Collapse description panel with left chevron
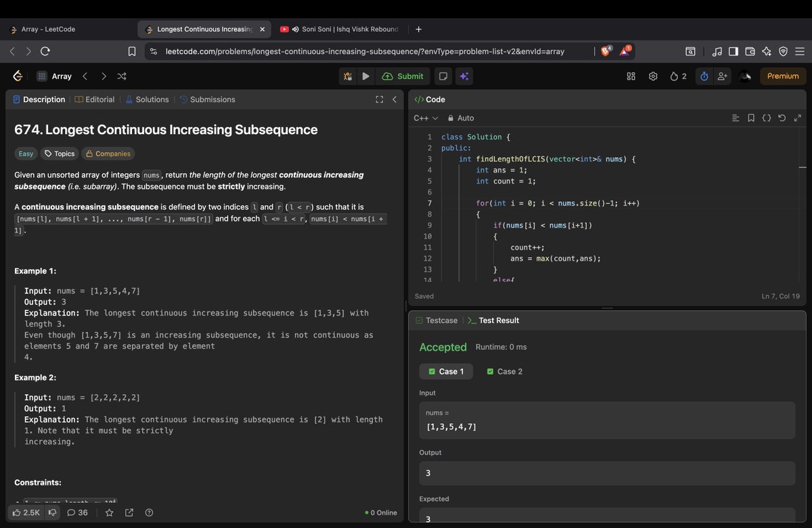Image resolution: width=812 pixels, height=528 pixels. [395, 100]
